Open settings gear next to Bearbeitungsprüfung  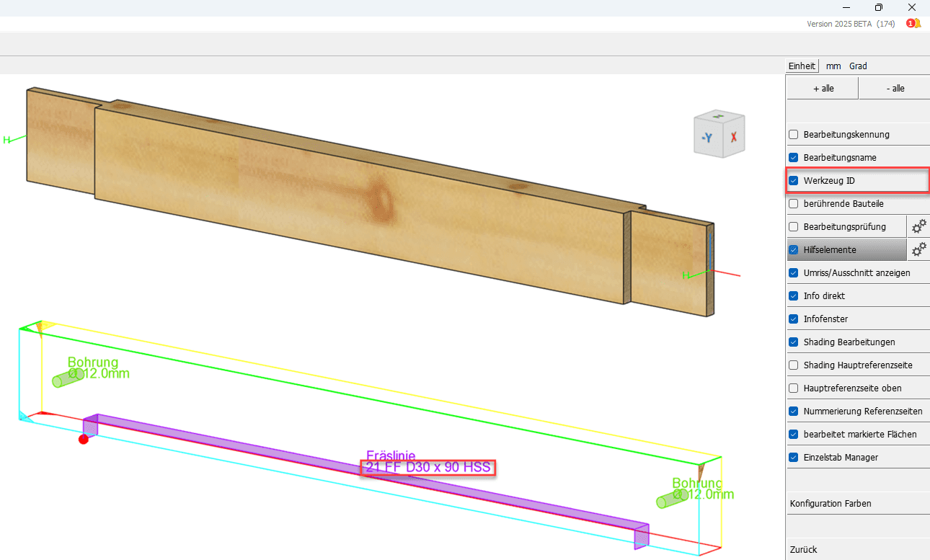pyautogui.click(x=918, y=226)
